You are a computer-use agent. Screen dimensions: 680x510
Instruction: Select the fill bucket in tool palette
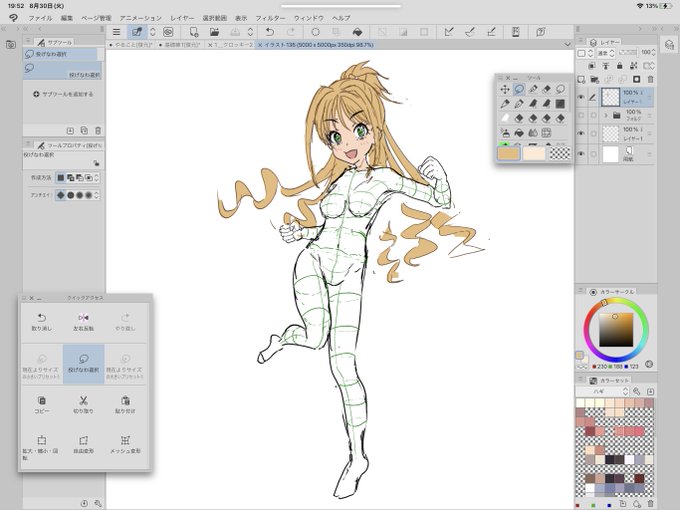click(519, 133)
